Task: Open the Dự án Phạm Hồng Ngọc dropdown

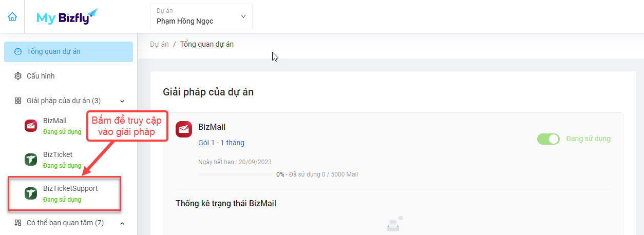Action: pyautogui.click(x=201, y=16)
